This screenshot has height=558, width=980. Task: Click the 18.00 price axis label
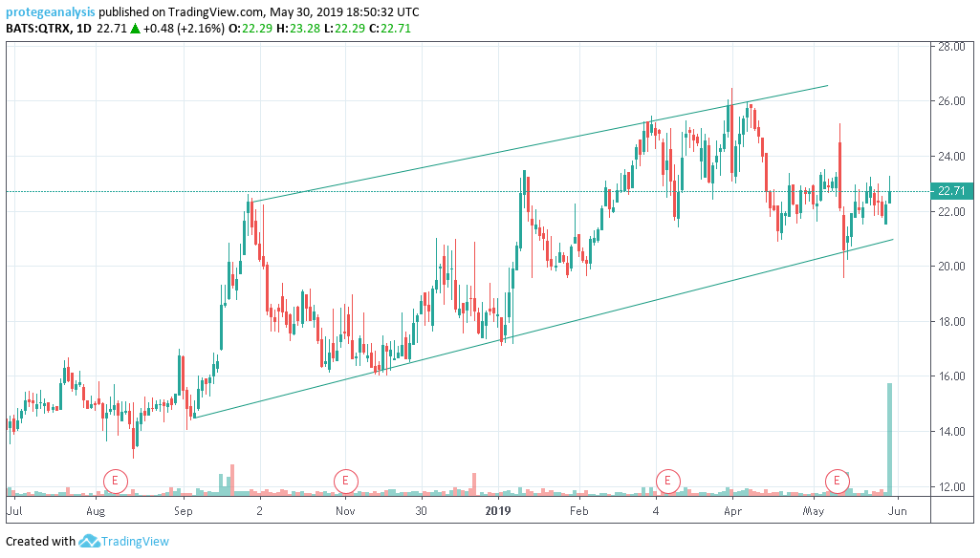point(951,321)
